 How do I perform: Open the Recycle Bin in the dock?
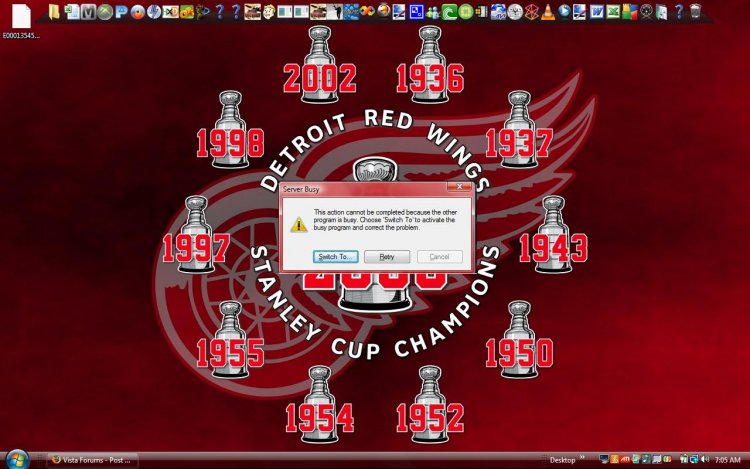(695, 12)
